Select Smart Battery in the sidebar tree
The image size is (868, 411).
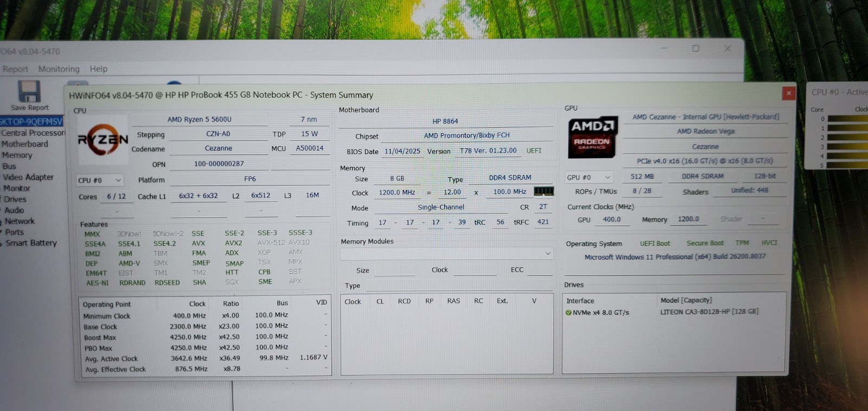coord(31,243)
